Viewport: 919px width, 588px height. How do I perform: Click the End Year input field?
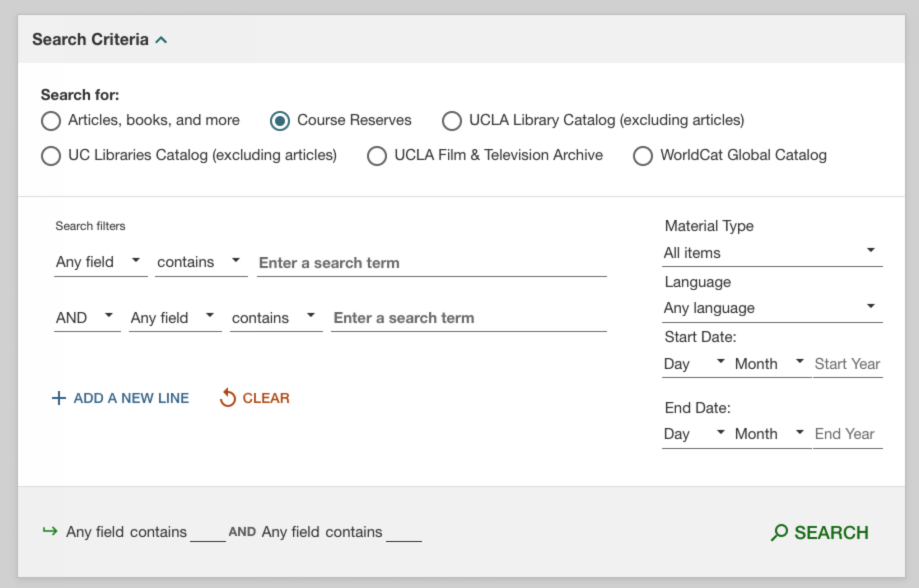pos(847,434)
